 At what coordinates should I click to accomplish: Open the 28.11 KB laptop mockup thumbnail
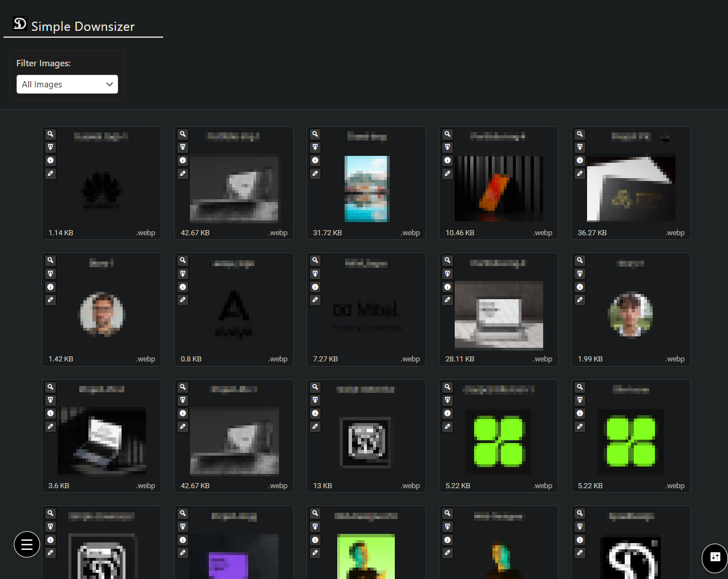(499, 315)
